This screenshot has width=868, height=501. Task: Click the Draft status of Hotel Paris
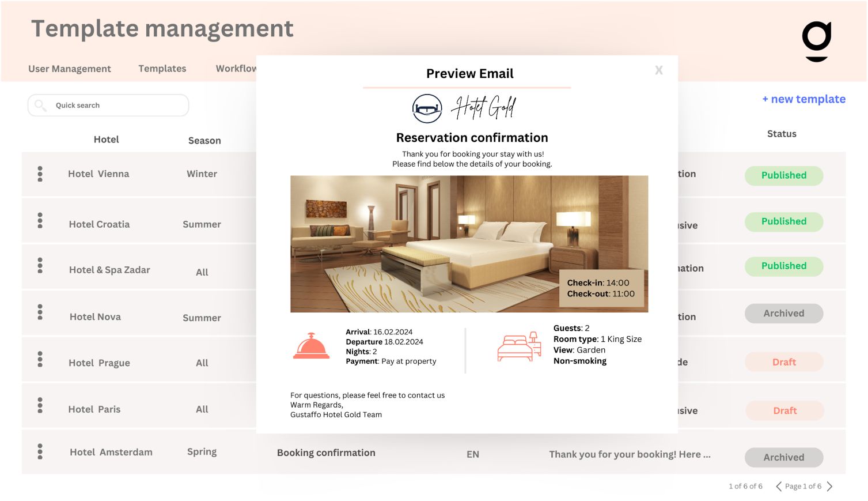[x=785, y=410]
